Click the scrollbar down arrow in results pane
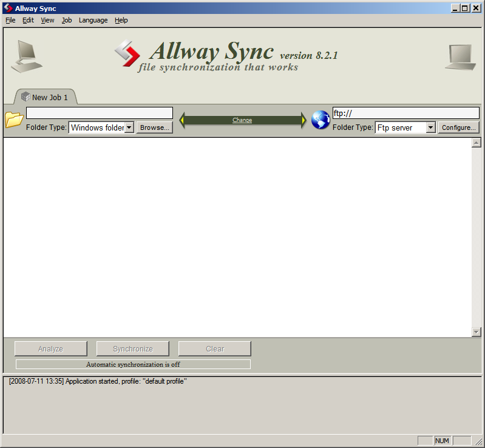This screenshot has width=485, height=448. (x=476, y=332)
